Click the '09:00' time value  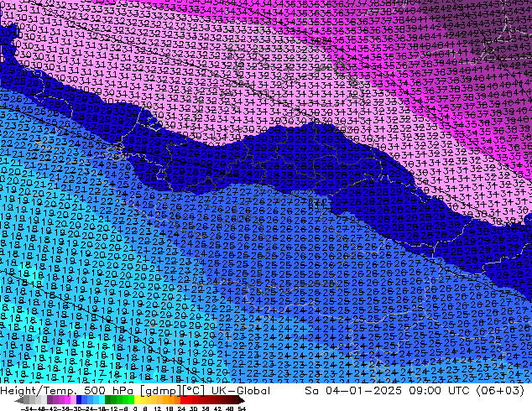425,391
